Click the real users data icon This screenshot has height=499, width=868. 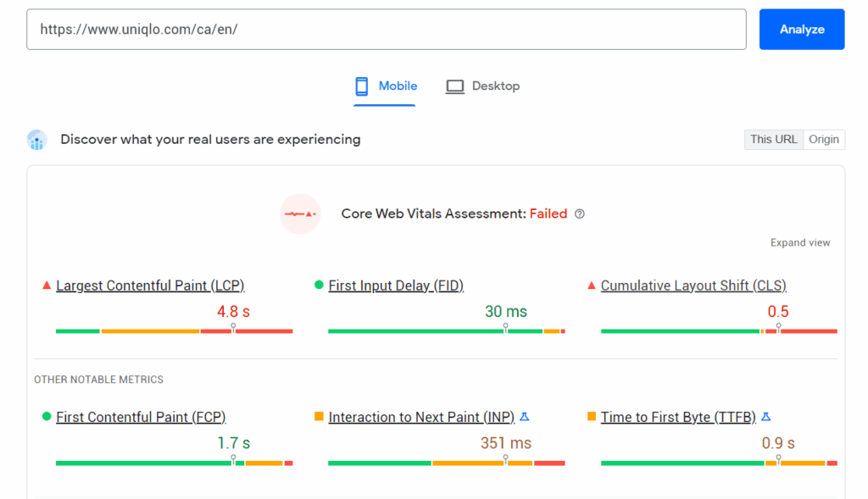[x=36, y=140]
